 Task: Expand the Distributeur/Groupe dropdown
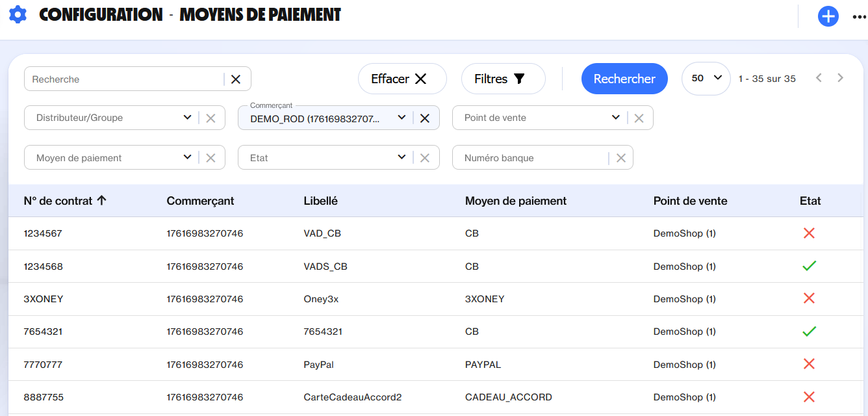(187, 118)
